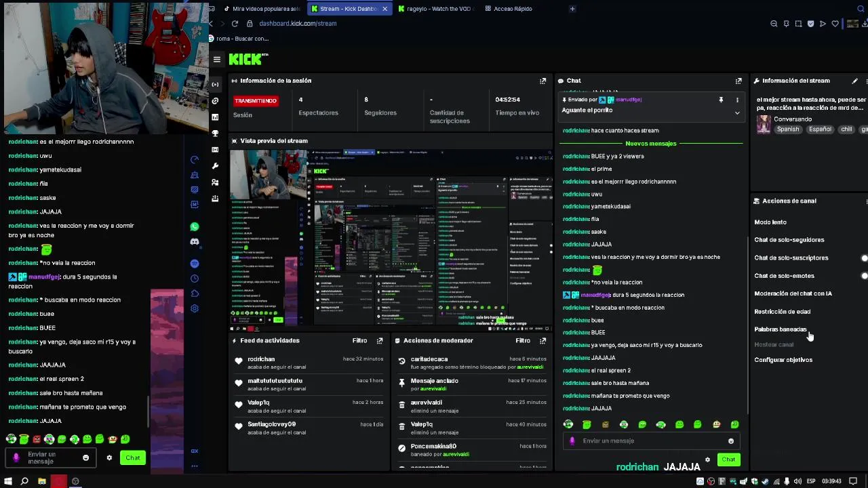The image size is (868, 488).
Task: Switch to the TikTok 'Mira videos populares' tab
Action: pyautogui.click(x=262, y=9)
